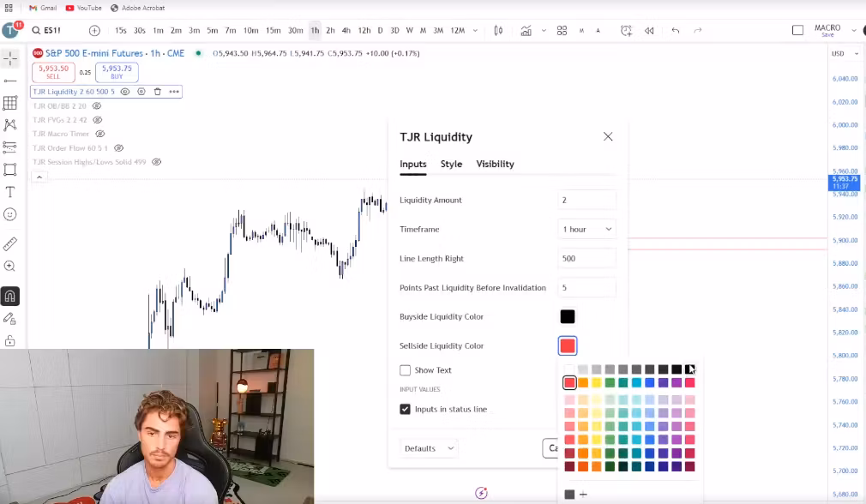Click the Line Length Right field
Screen dimensions: 866x504
point(586,258)
